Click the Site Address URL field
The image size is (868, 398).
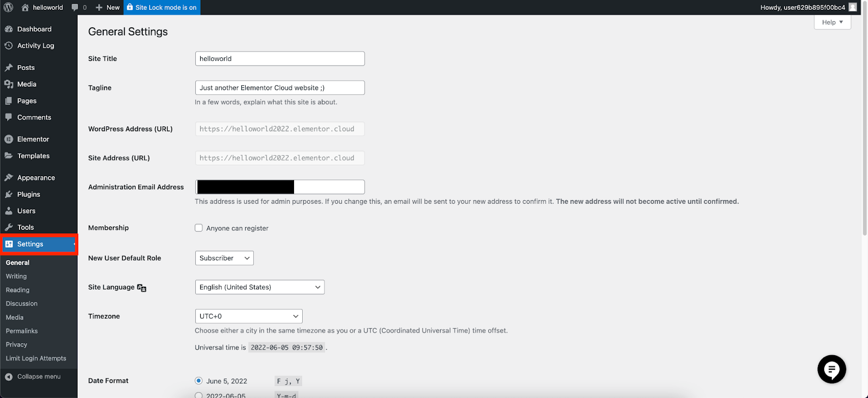pos(280,158)
